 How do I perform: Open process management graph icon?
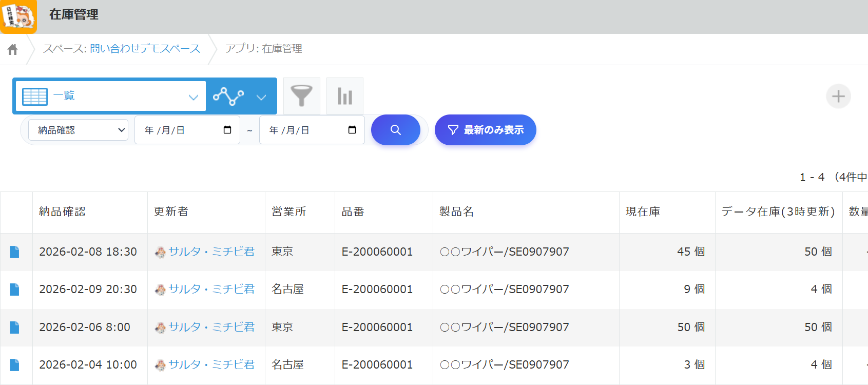coord(228,96)
